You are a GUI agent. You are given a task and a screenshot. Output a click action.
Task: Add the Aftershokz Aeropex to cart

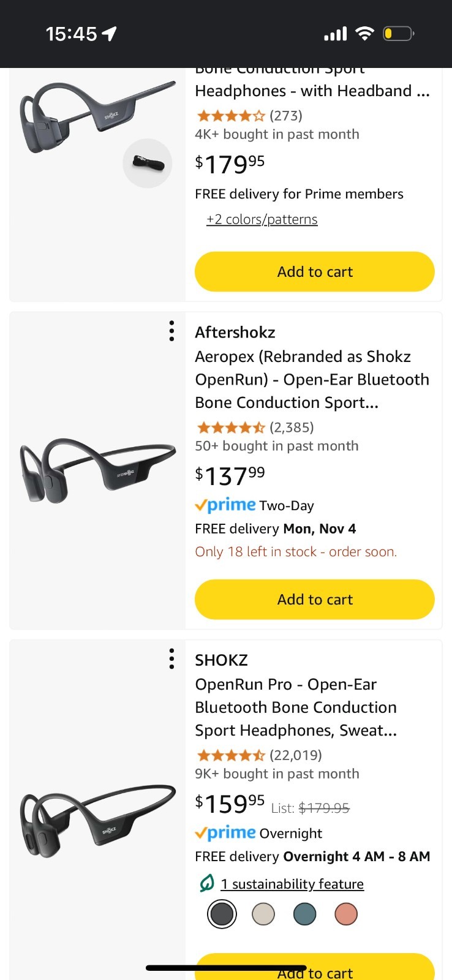[x=315, y=600]
